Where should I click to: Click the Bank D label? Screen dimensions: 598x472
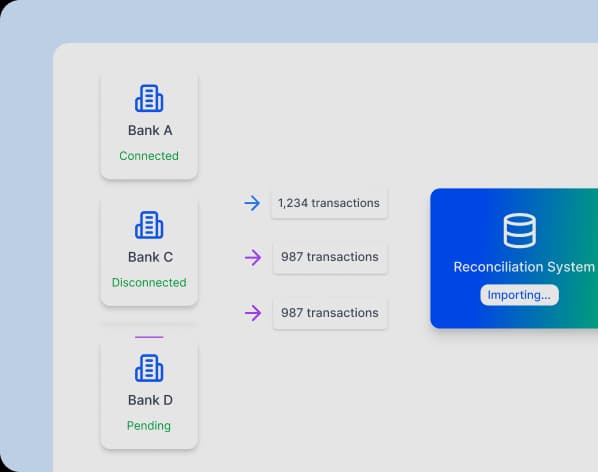point(150,400)
